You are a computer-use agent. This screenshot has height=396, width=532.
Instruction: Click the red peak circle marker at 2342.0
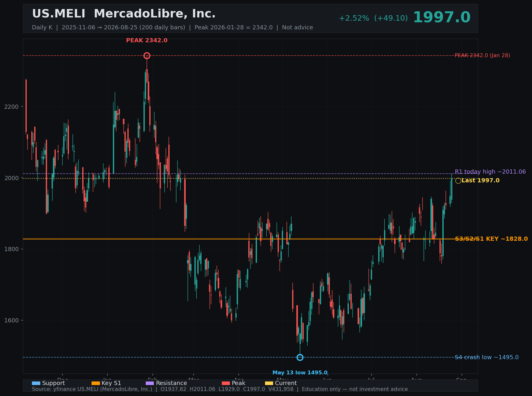[147, 56]
